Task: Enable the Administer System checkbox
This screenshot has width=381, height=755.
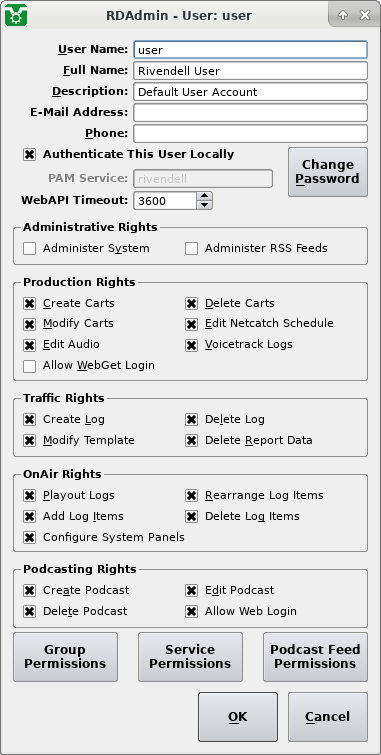Action: pos(30,248)
